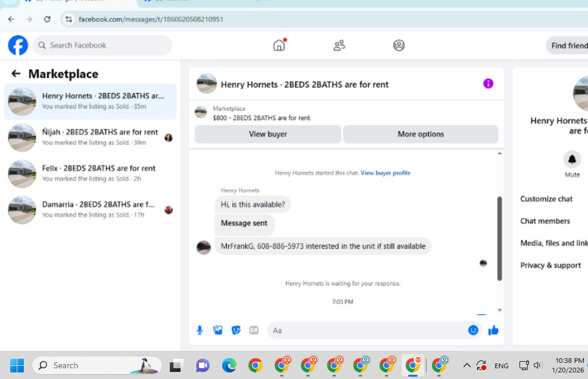Image resolution: width=588 pixels, height=379 pixels.
Task: Open the Home feed icon
Action: pyautogui.click(x=279, y=45)
